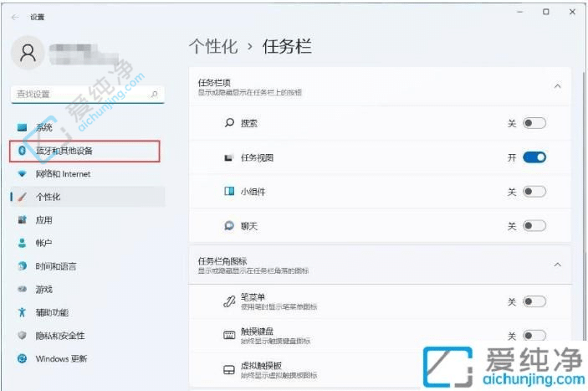Switch on the 触摸键盘 toggle
This screenshot has height=391, width=588.
(x=534, y=336)
